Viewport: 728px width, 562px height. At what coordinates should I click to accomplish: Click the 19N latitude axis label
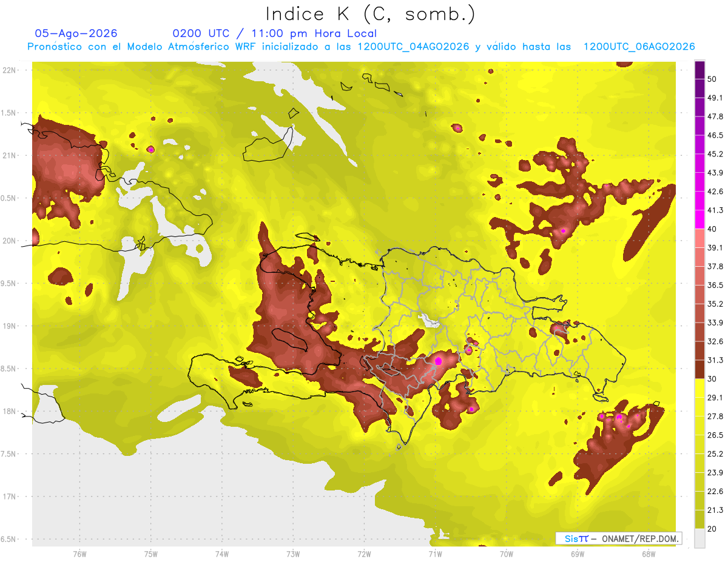tap(9, 326)
